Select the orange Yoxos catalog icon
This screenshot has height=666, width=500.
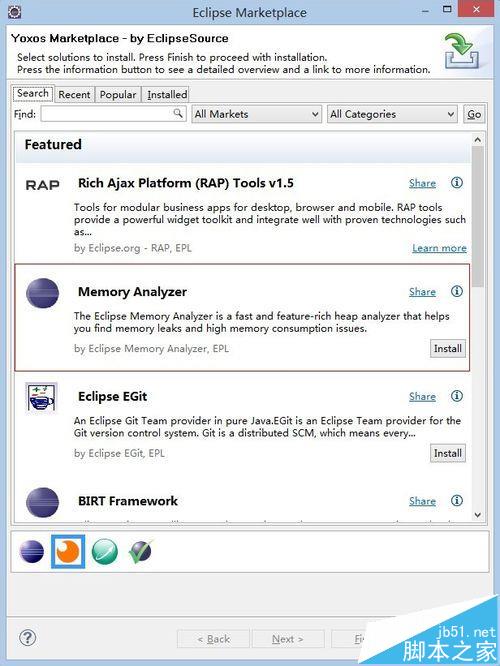68,552
